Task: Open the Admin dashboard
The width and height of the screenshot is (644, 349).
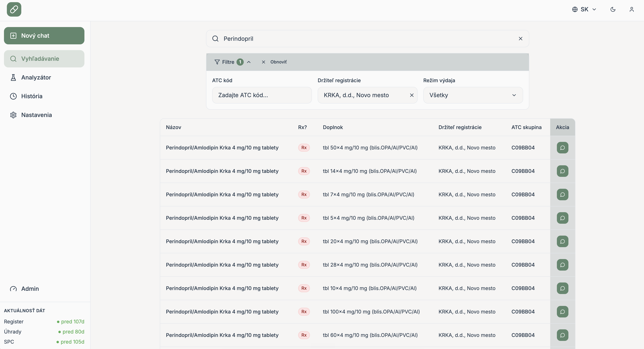Action: click(44, 289)
